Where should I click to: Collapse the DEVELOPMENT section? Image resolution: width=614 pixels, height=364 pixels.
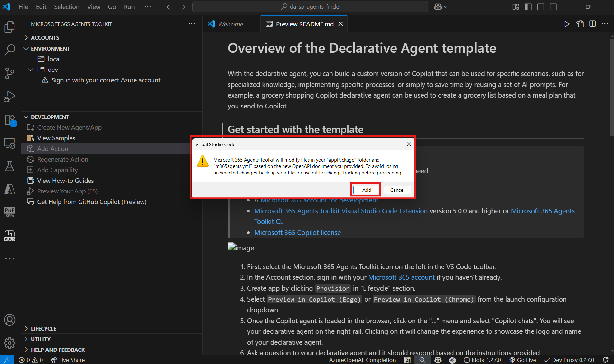(x=112, y=117)
